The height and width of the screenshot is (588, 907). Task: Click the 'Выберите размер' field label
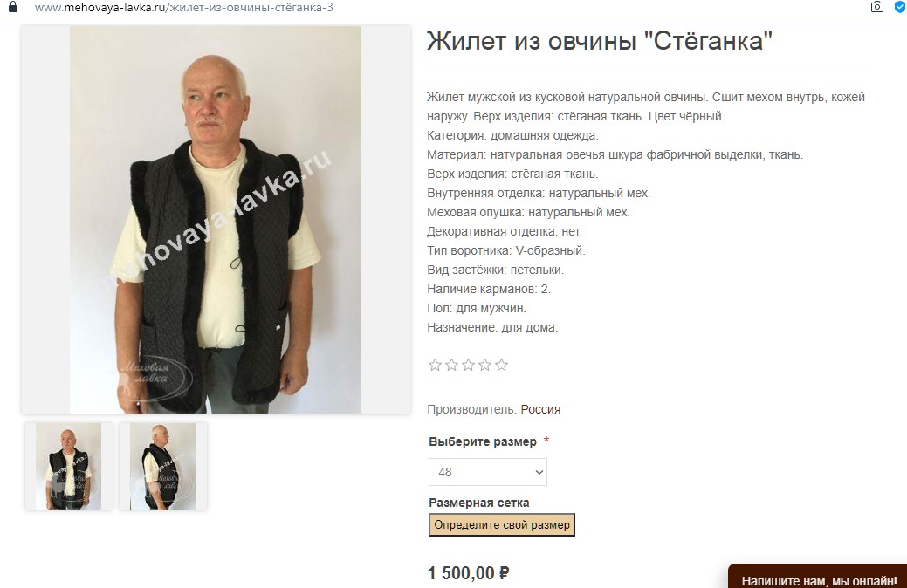[483, 441]
